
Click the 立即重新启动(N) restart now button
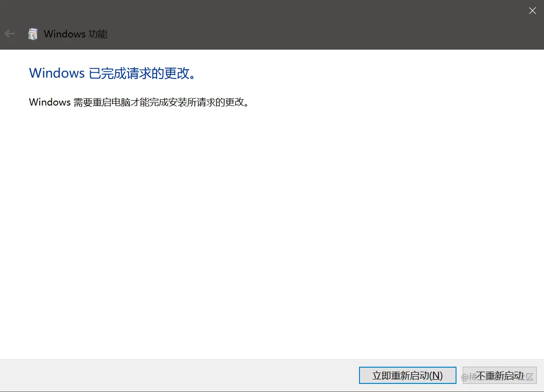(407, 375)
